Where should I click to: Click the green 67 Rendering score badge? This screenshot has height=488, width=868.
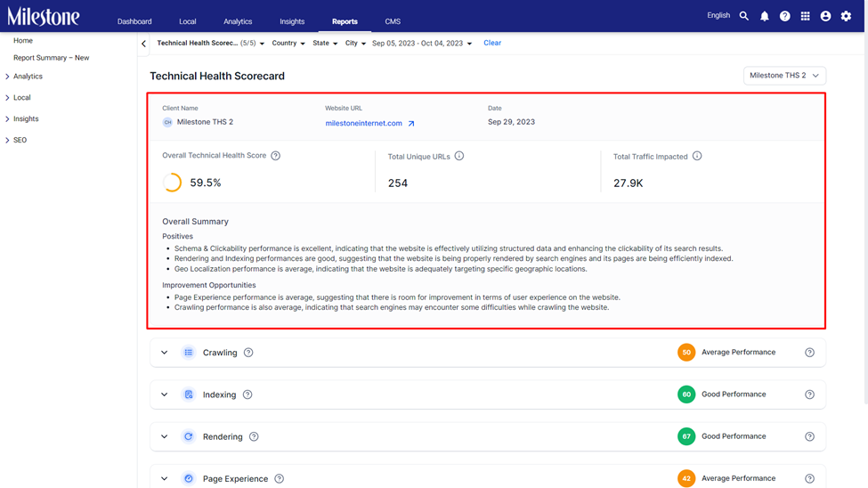(x=686, y=436)
